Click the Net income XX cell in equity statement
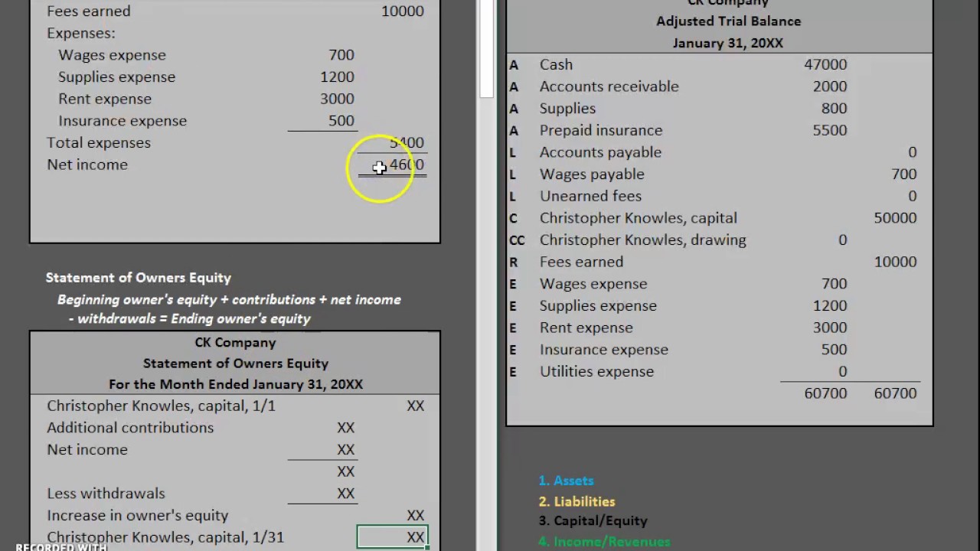 346,450
